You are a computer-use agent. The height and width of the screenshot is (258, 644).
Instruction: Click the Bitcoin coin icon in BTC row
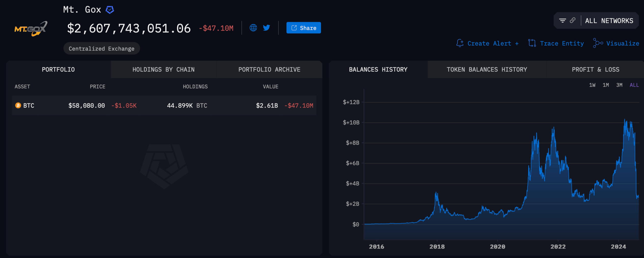point(18,106)
